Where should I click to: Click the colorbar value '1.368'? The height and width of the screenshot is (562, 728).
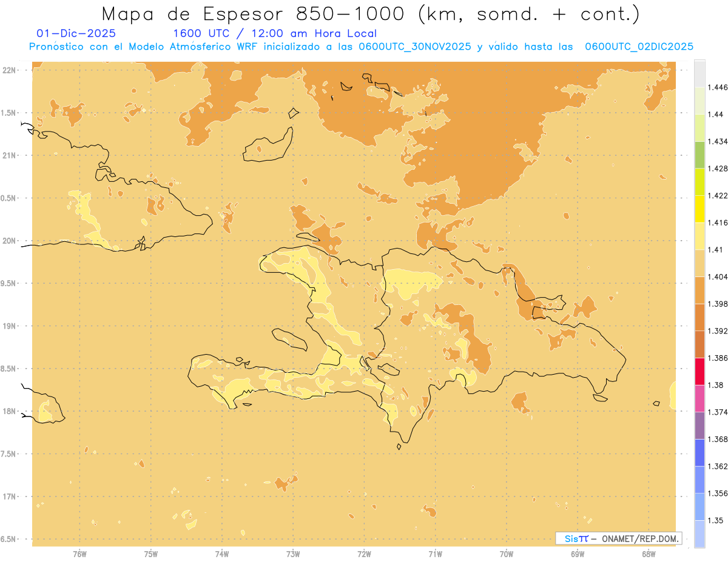pos(718,439)
